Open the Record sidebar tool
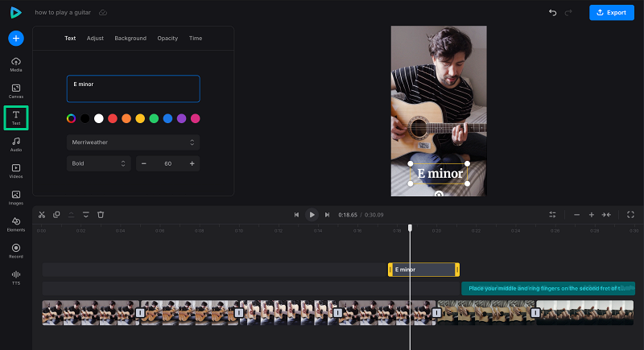644x350 pixels. tap(16, 251)
